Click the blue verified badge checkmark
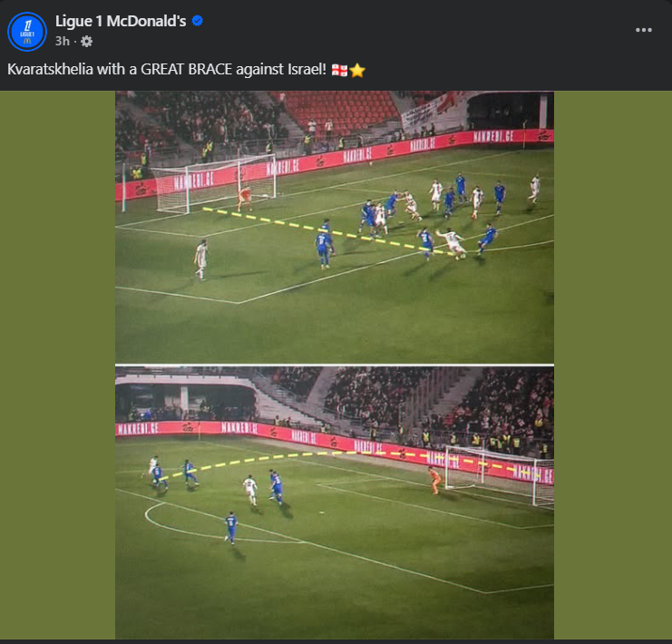The height and width of the screenshot is (644, 672). click(197, 21)
